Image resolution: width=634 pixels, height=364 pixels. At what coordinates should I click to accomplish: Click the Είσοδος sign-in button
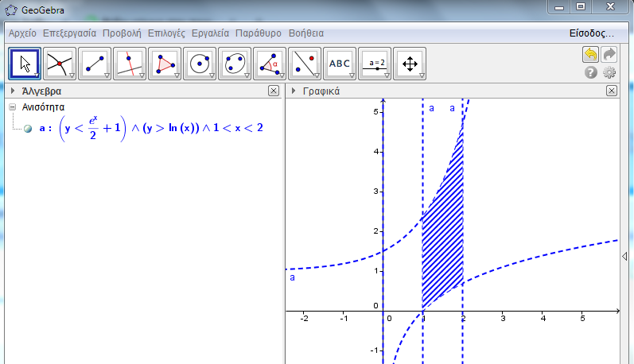tap(592, 33)
